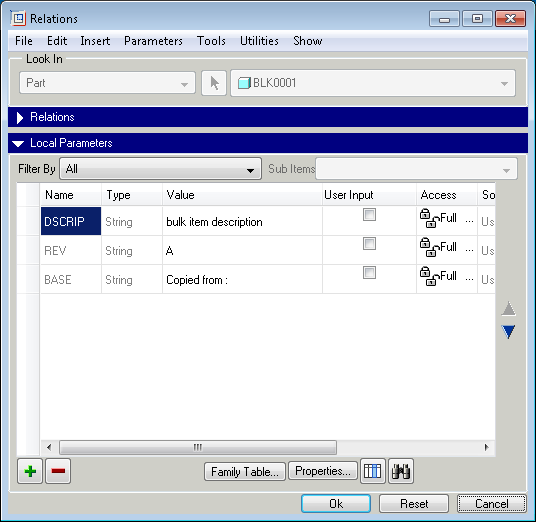Viewport: 536px width, 522px height.
Task: Select the bulk item description value cell
Action: [x=242, y=222]
